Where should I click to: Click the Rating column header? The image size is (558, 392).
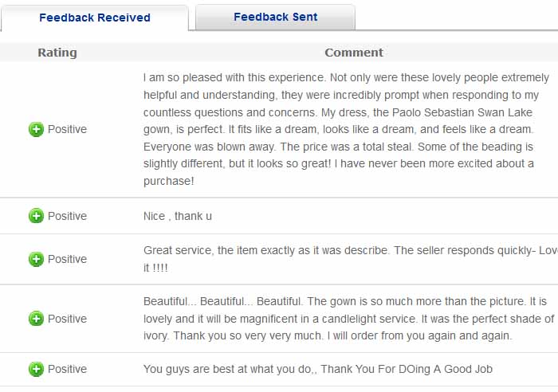coord(57,53)
